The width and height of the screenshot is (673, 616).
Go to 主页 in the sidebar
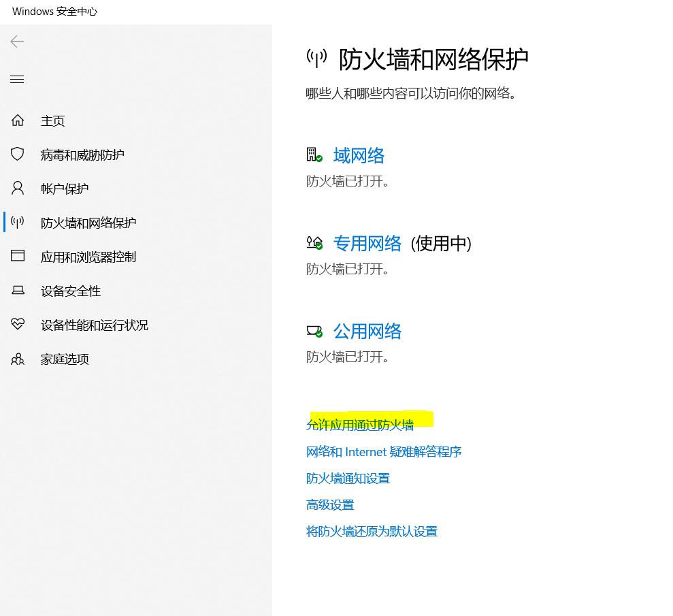click(x=53, y=121)
